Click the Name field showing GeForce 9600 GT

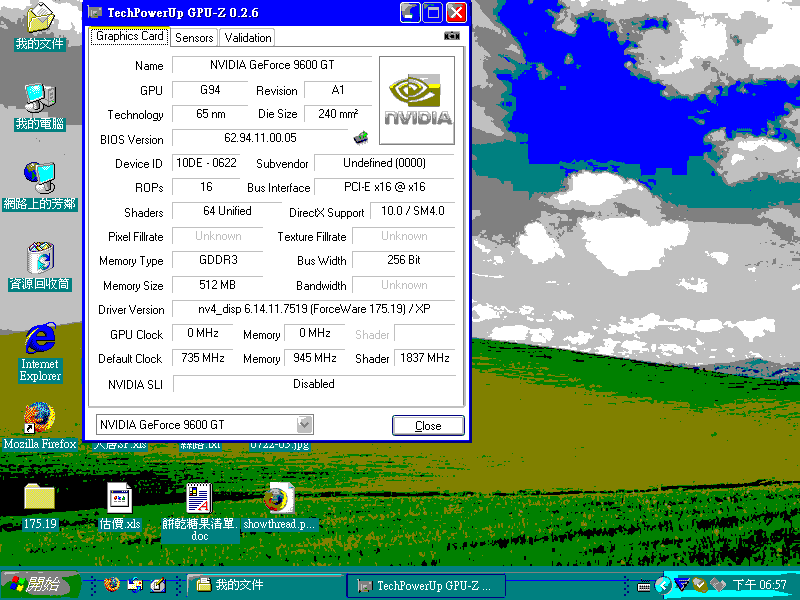tap(272, 65)
